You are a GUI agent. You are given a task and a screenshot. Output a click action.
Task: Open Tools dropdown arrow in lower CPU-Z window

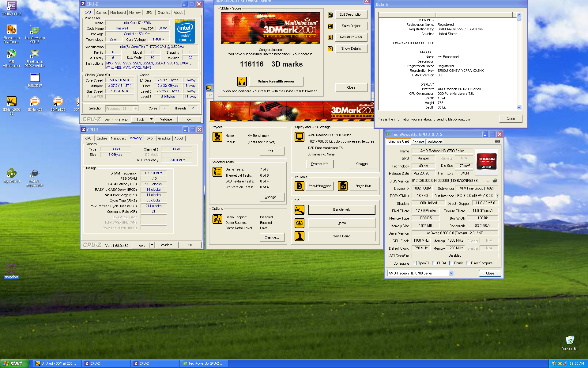[152, 245]
